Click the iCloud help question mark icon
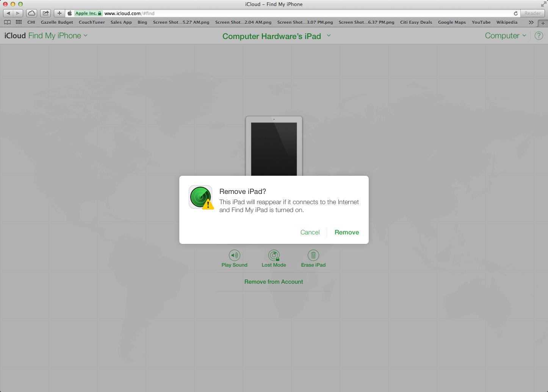This screenshot has width=548, height=392. click(x=539, y=36)
